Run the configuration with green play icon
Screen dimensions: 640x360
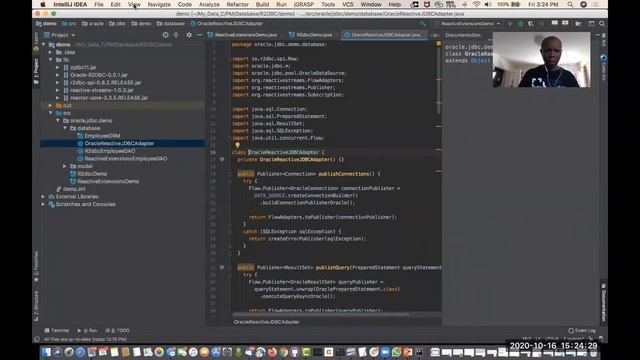[510, 24]
